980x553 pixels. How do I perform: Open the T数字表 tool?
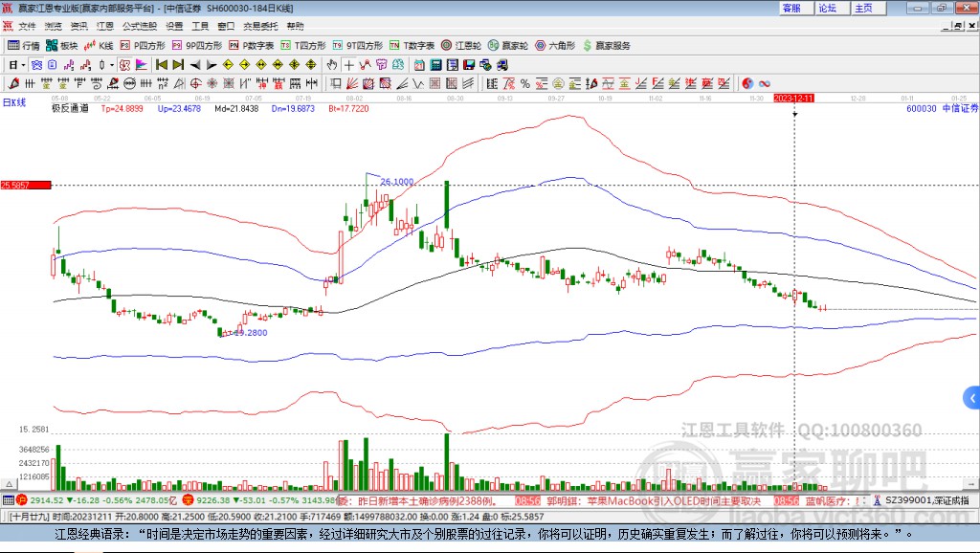412,46
